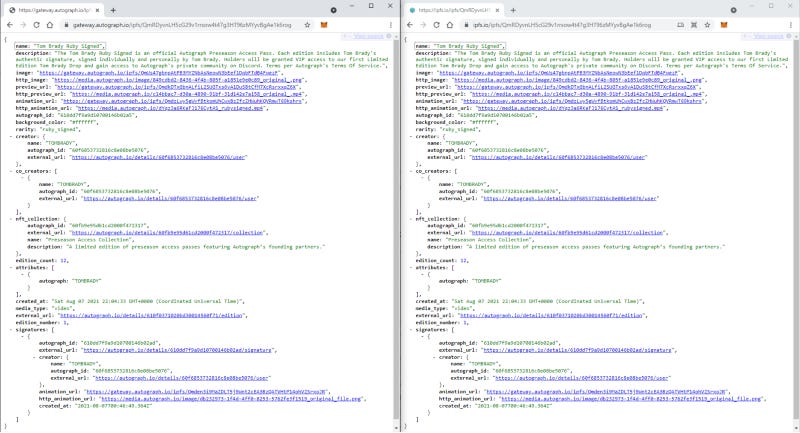
Task: Select the ipfs.io browser tab
Action: pos(453,10)
